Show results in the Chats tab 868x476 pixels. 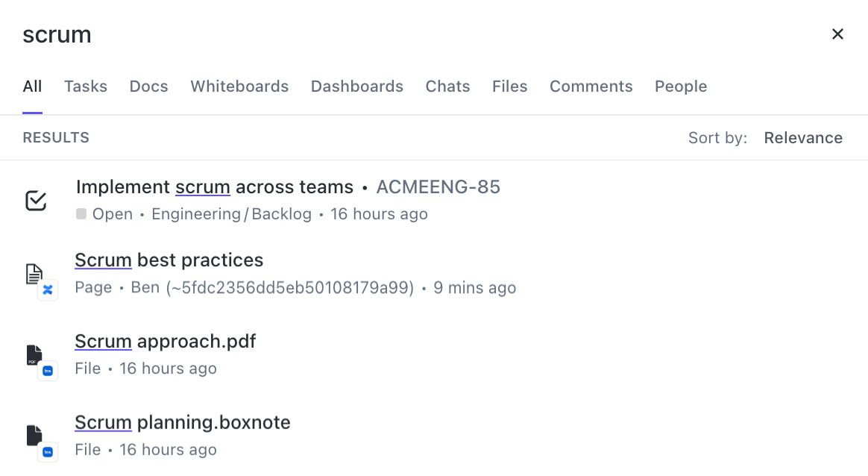[x=447, y=87]
